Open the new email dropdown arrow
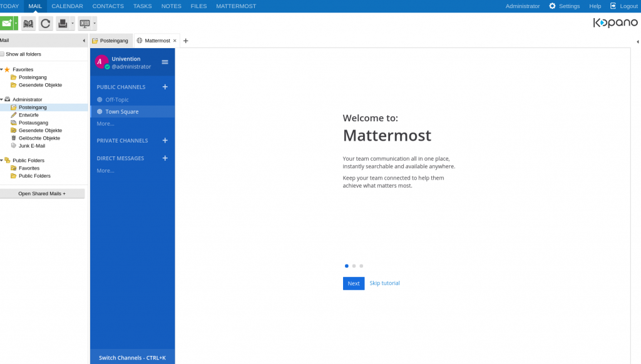This screenshot has width=641, height=364. pos(16,23)
